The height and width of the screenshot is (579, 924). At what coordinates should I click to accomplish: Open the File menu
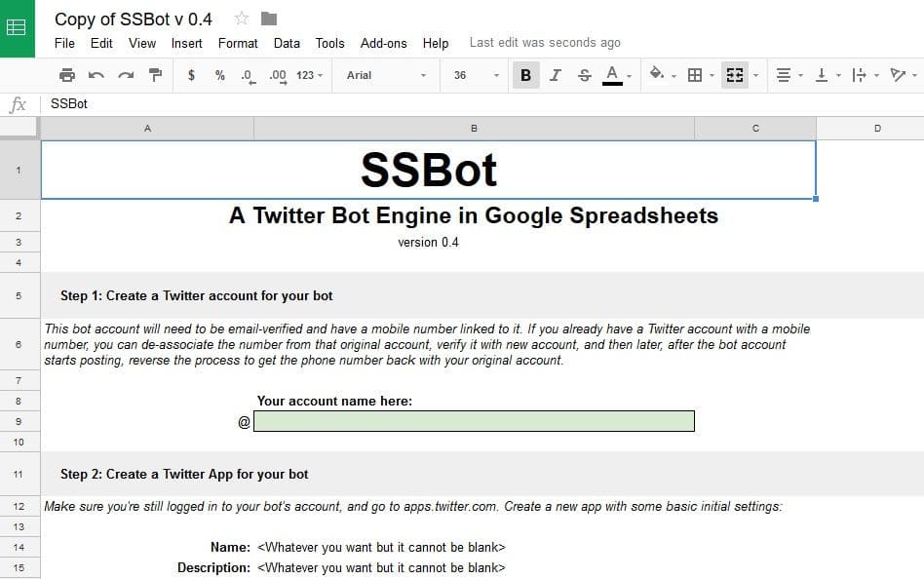pos(64,43)
